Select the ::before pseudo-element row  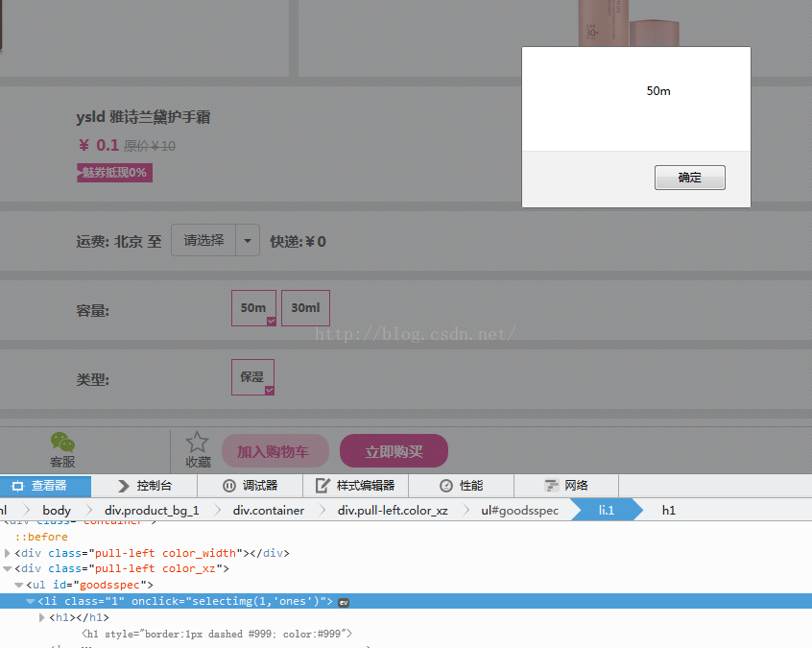(x=41, y=538)
